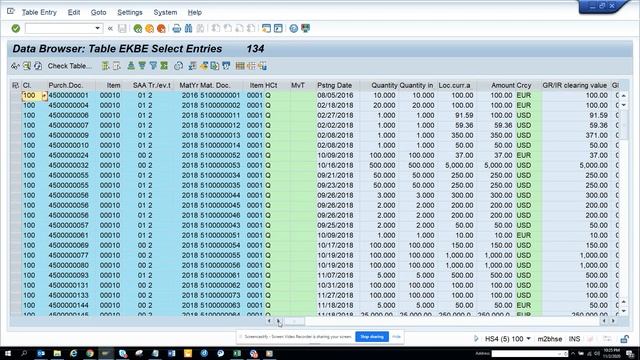Screen dimensions: 640x360
Task: Click the Customize local layout icon
Action: pyautogui.click(x=305, y=28)
